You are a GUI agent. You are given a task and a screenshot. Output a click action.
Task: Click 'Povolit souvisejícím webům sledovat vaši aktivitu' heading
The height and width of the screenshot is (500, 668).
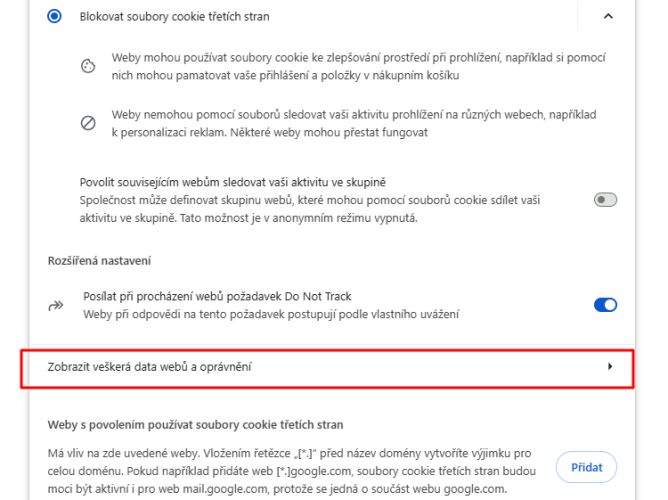coord(233,182)
